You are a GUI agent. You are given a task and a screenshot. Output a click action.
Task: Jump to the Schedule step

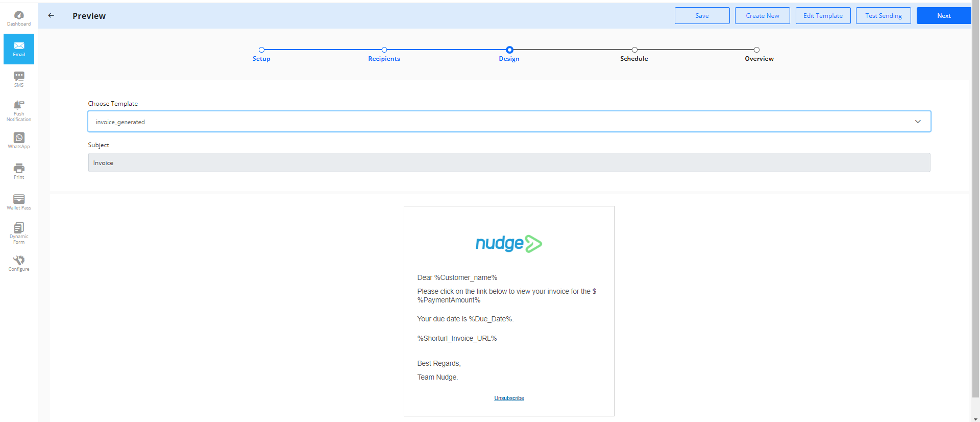[x=634, y=59]
